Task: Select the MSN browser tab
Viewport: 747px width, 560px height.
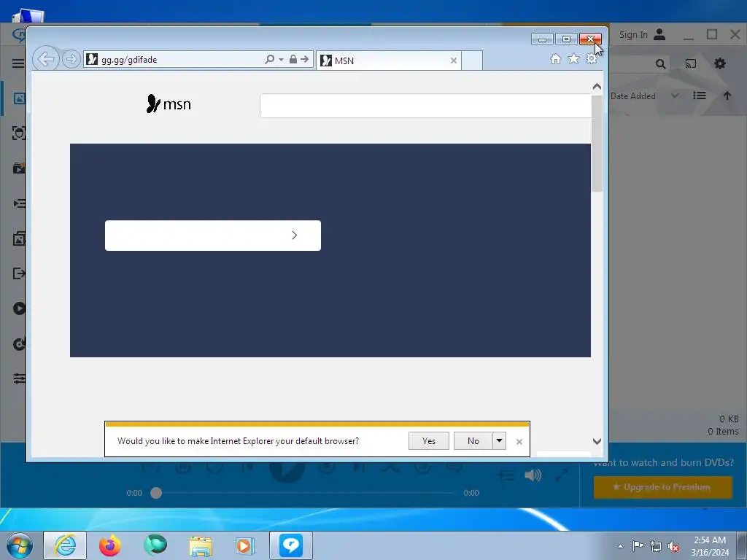Action: (x=388, y=61)
